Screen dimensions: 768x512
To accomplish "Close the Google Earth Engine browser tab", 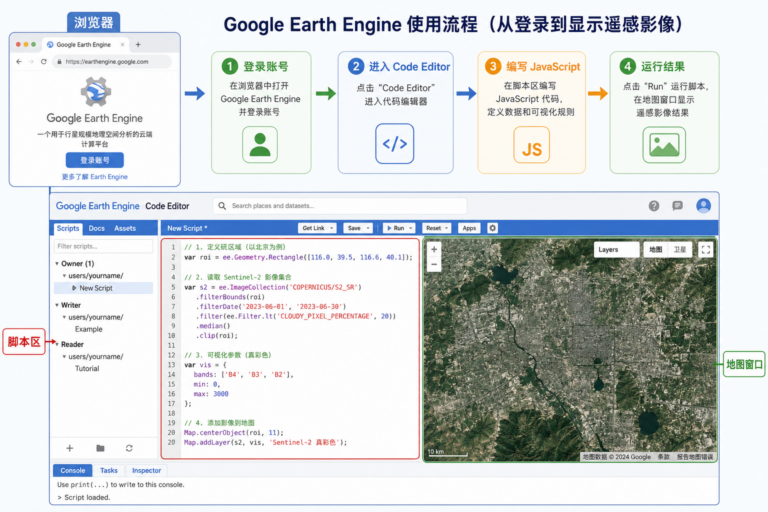I will click(122, 45).
